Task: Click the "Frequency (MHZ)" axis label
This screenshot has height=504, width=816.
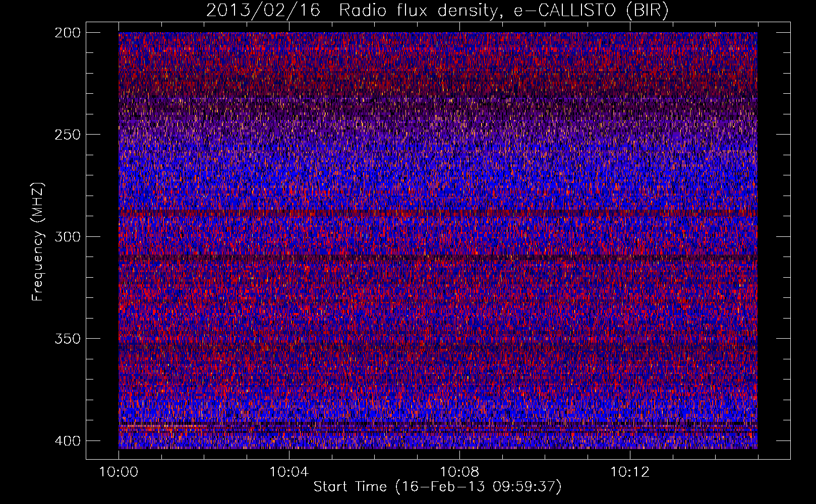Action: point(38,241)
